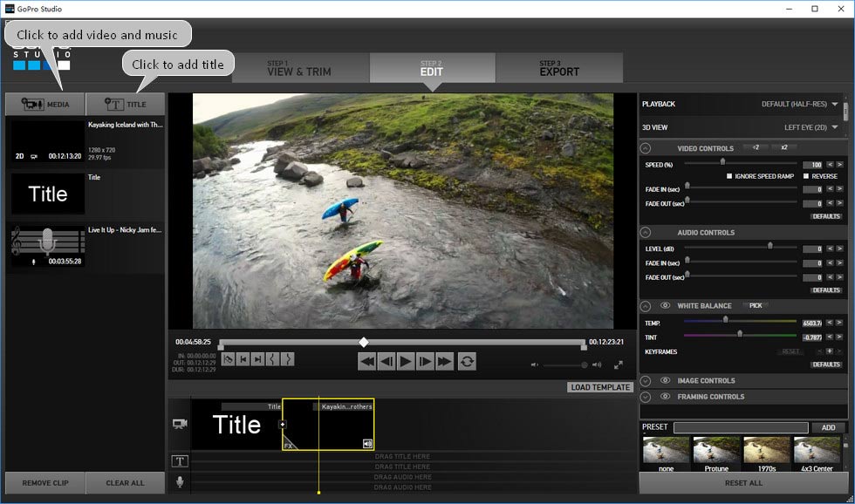Click the Temp white balance slider handle
Image resolution: width=855 pixels, height=504 pixels.
725,320
